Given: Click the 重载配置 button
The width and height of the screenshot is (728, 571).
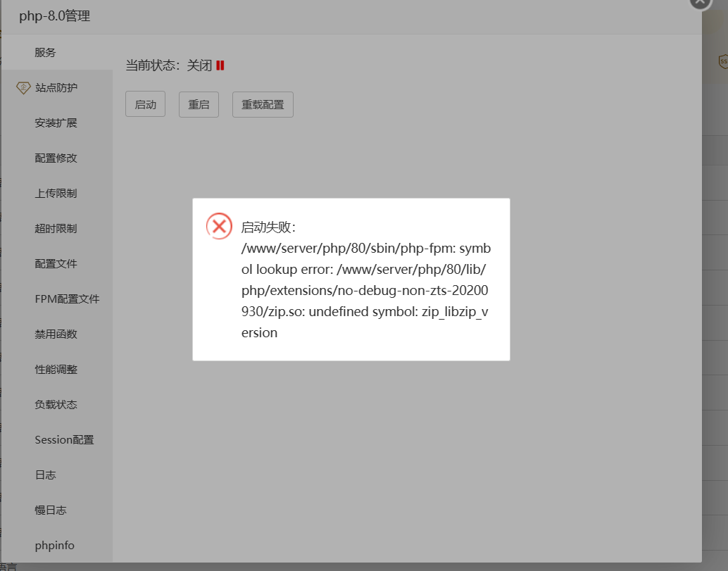Looking at the screenshot, I should [263, 104].
